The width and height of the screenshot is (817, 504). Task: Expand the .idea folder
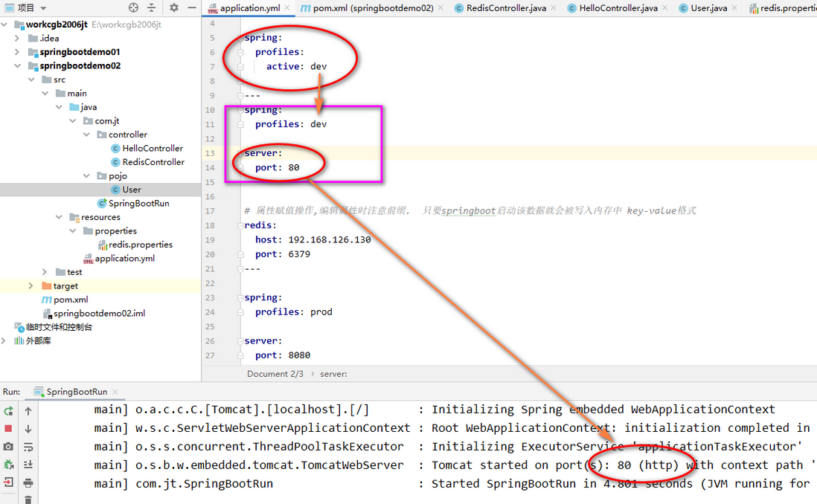(x=17, y=38)
